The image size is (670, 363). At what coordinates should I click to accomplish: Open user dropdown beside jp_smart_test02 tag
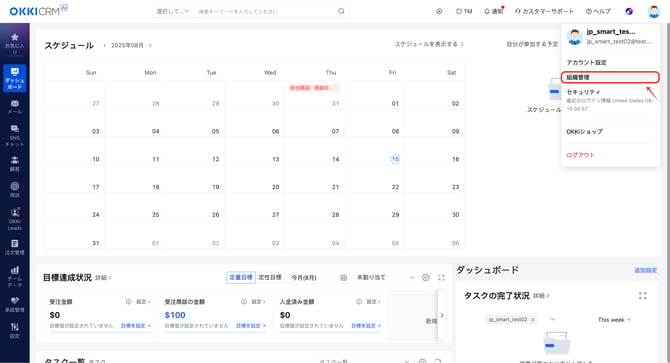pos(552,319)
